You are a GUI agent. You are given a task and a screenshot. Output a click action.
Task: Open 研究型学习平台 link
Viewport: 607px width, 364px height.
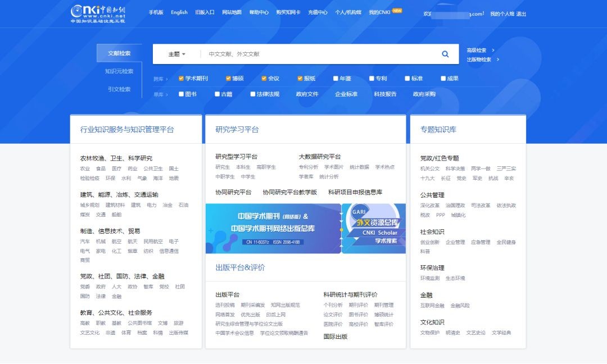236,157
